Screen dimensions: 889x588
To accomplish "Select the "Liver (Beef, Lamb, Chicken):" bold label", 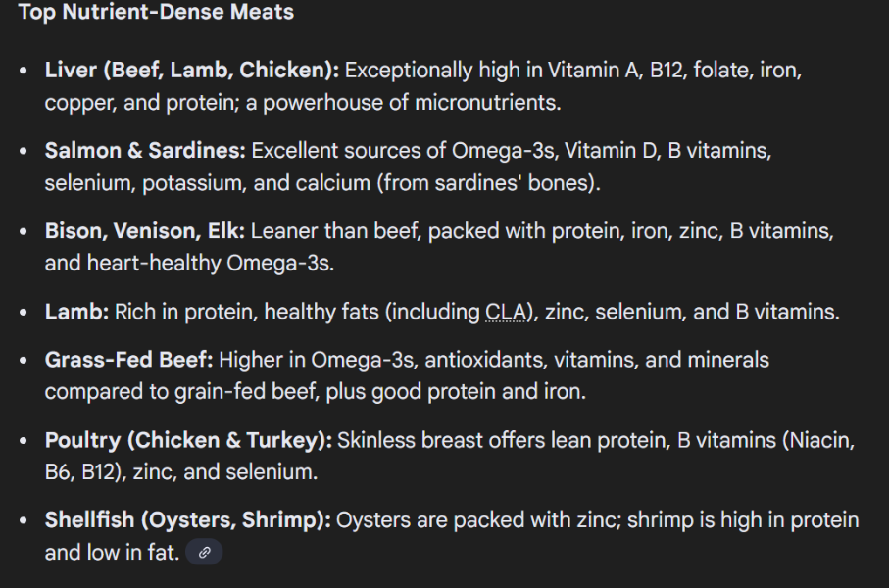I will click(192, 71).
